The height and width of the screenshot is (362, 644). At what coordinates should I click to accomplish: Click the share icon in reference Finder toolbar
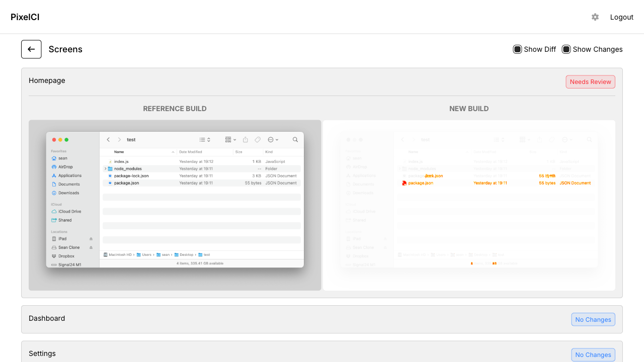246,140
